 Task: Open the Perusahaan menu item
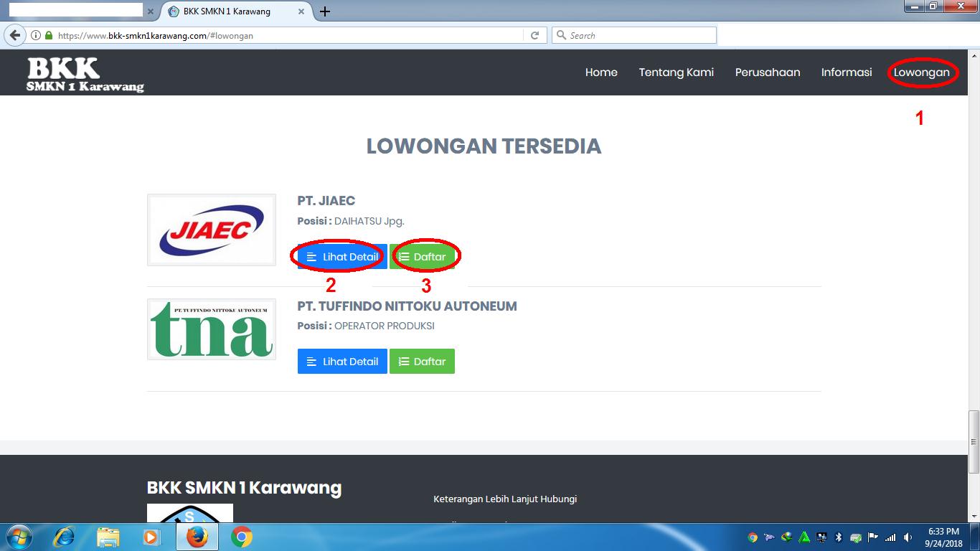tap(768, 72)
